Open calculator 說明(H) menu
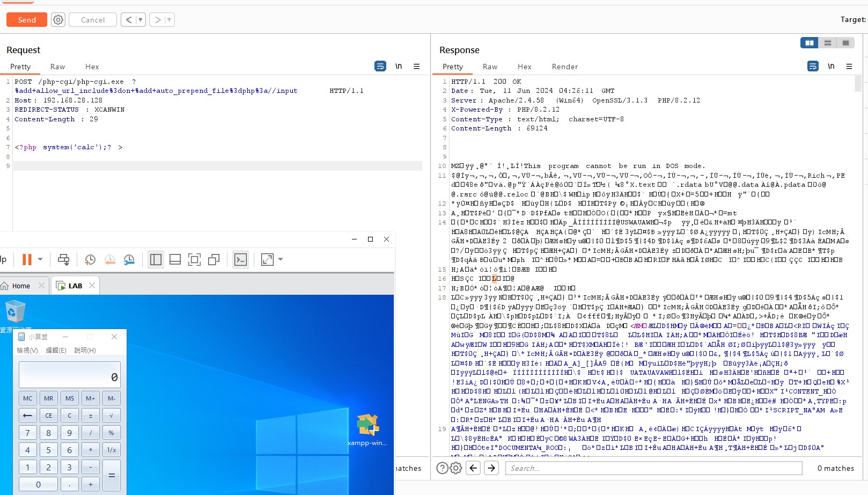This screenshot has height=495, width=868. (85, 350)
